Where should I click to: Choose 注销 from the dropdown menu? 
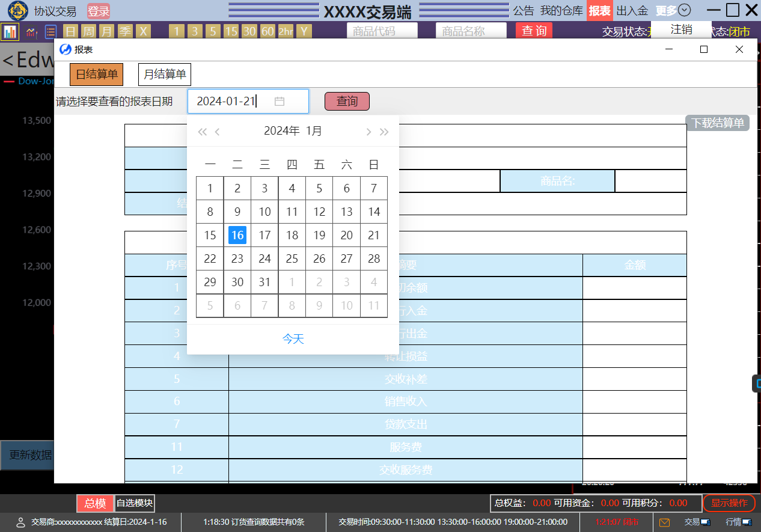point(681,29)
